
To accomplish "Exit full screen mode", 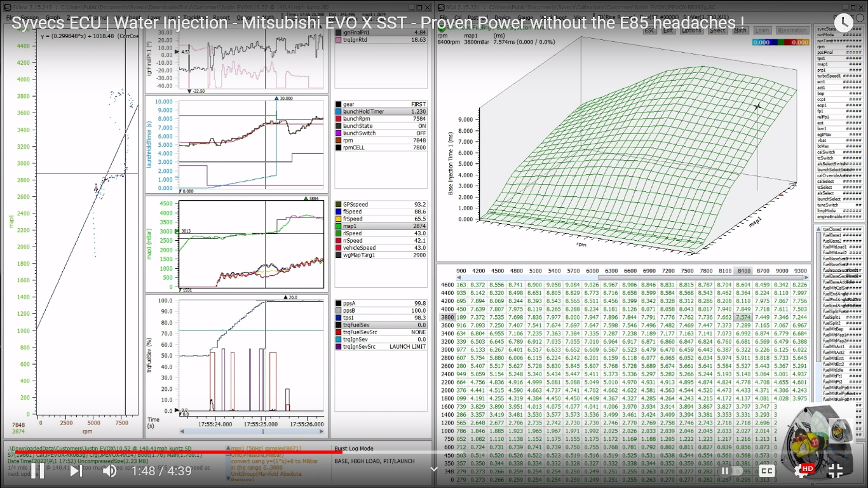I will 836,471.
